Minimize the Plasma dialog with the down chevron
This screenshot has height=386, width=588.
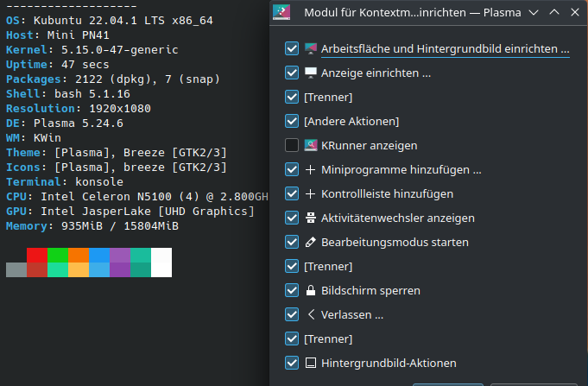coord(534,12)
